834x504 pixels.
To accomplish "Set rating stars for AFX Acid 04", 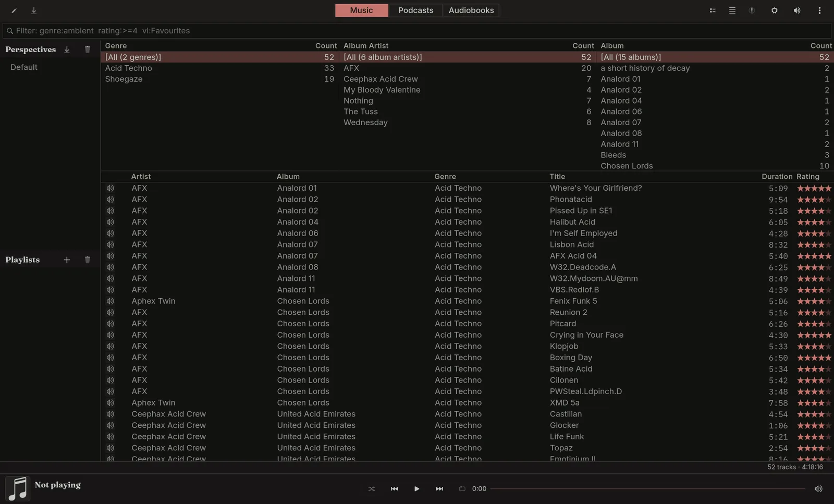I will pyautogui.click(x=814, y=256).
